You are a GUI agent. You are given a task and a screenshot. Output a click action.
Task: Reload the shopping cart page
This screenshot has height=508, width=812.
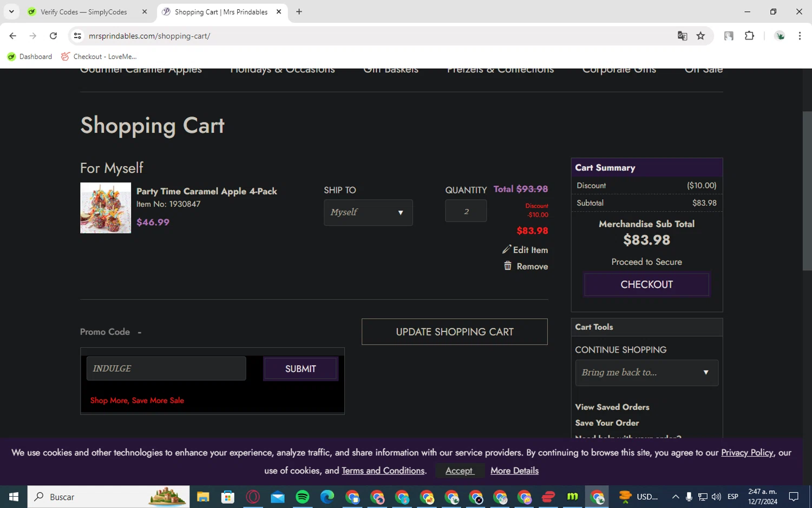53,36
